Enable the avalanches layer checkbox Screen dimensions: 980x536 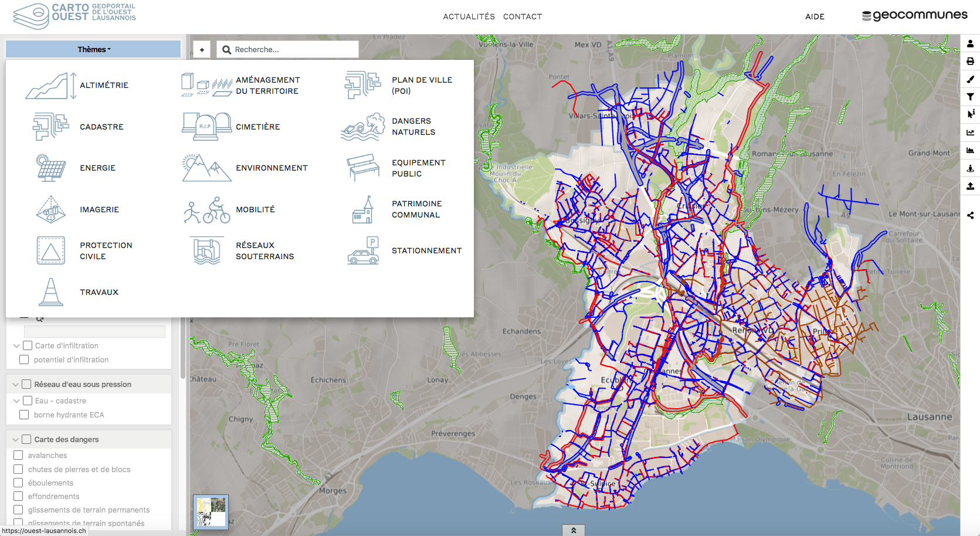18,455
